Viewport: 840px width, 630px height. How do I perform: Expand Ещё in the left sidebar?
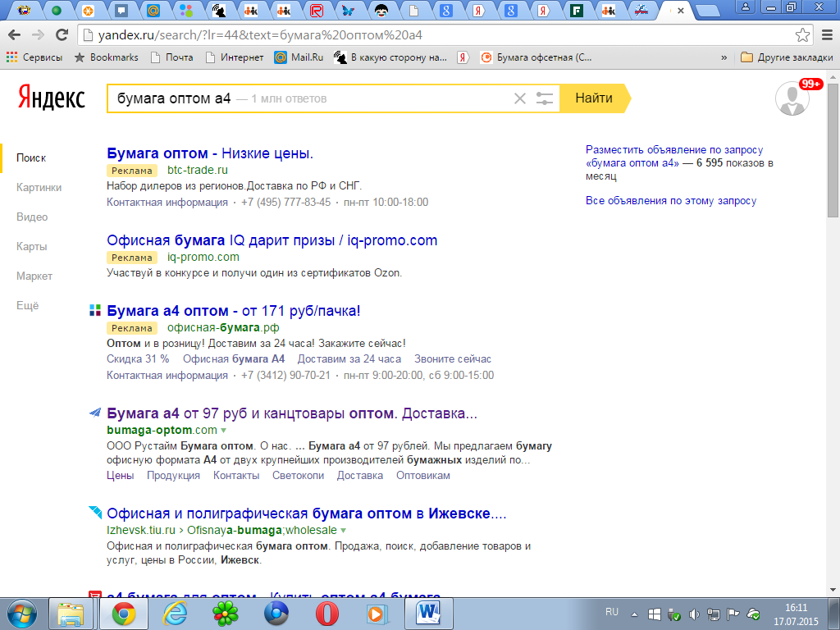pos(28,305)
